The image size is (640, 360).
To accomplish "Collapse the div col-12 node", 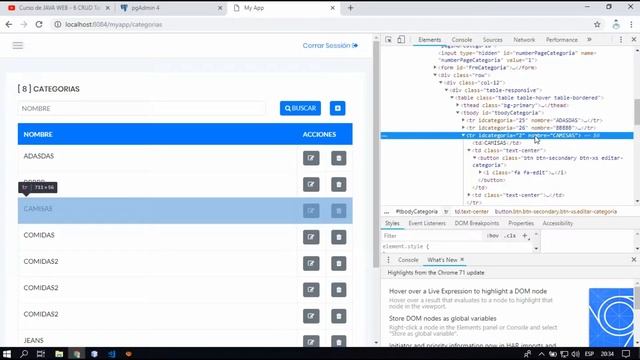I will [x=441, y=82].
